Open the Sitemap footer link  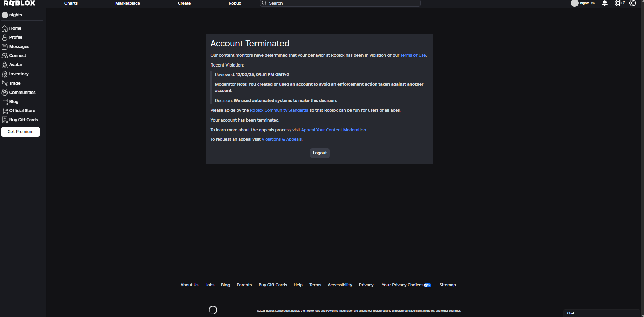coord(448,285)
